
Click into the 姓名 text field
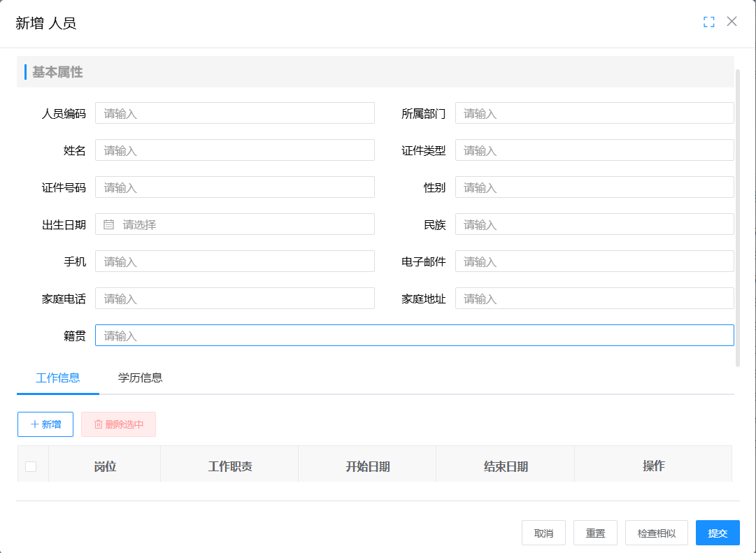point(234,150)
